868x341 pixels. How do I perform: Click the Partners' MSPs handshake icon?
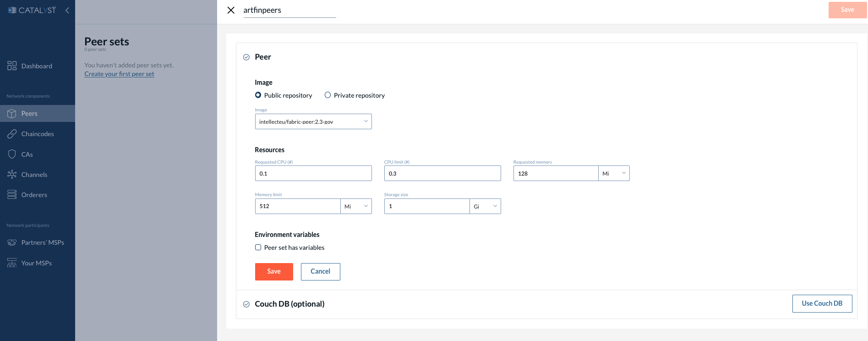[x=12, y=242]
